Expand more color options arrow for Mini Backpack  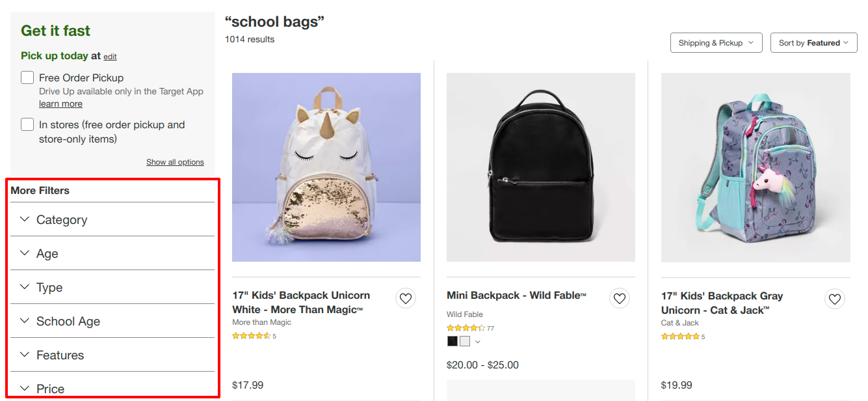[x=478, y=342]
